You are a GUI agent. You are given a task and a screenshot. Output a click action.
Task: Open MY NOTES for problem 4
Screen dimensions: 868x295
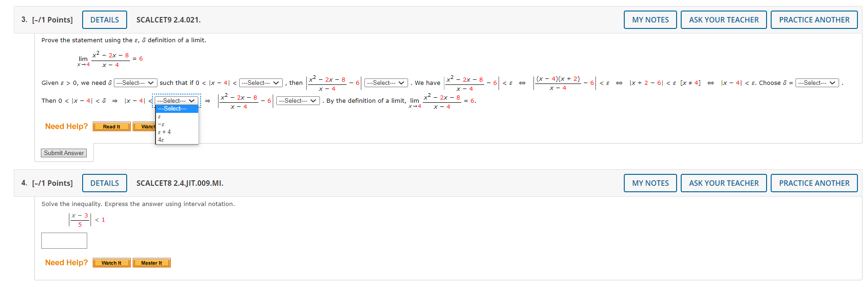pyautogui.click(x=650, y=183)
